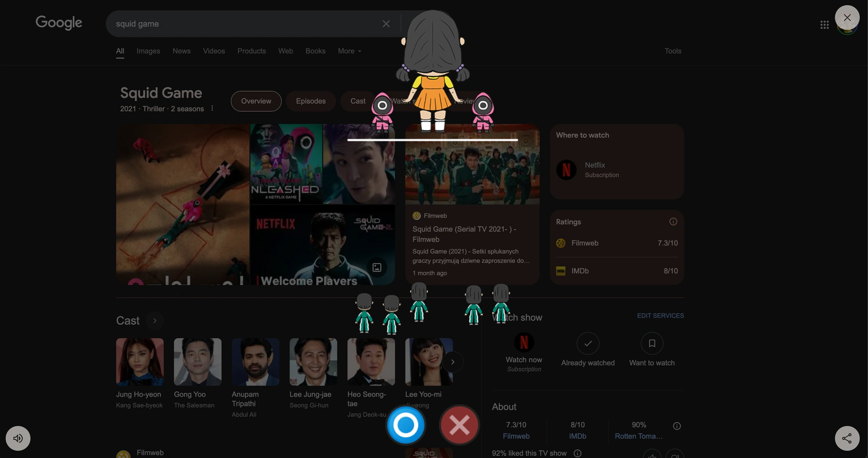Click the EDIT SERVICES link
The image size is (868, 458).
tap(661, 316)
